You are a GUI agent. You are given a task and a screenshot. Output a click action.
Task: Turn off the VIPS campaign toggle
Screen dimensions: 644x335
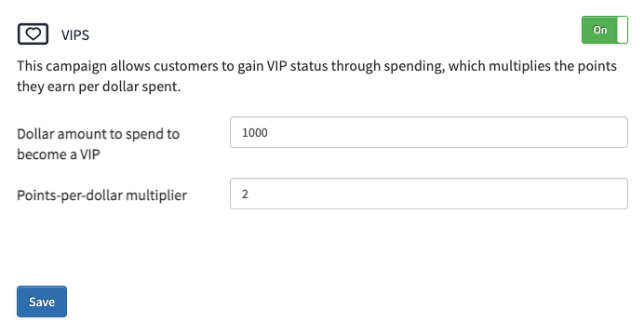tap(605, 30)
